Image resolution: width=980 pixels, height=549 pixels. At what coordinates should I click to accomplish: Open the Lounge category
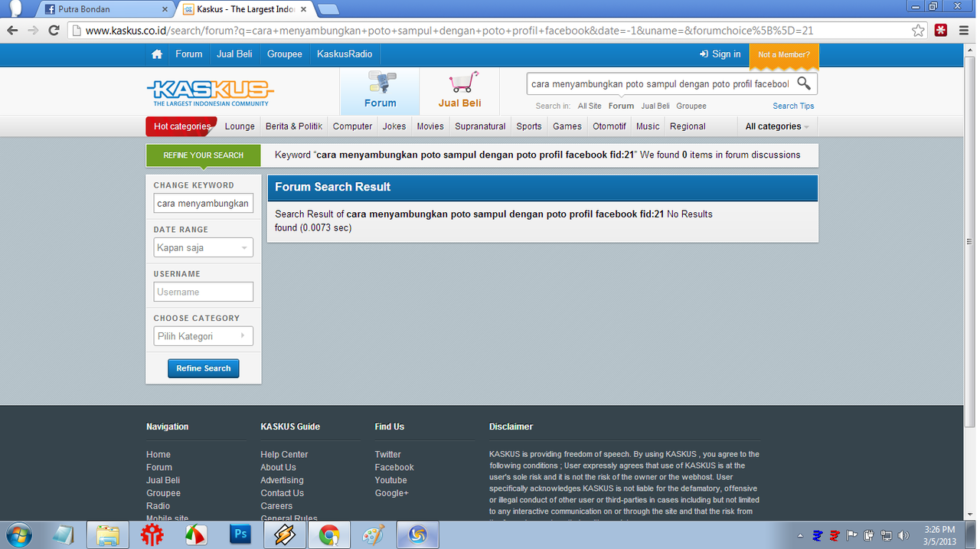240,126
